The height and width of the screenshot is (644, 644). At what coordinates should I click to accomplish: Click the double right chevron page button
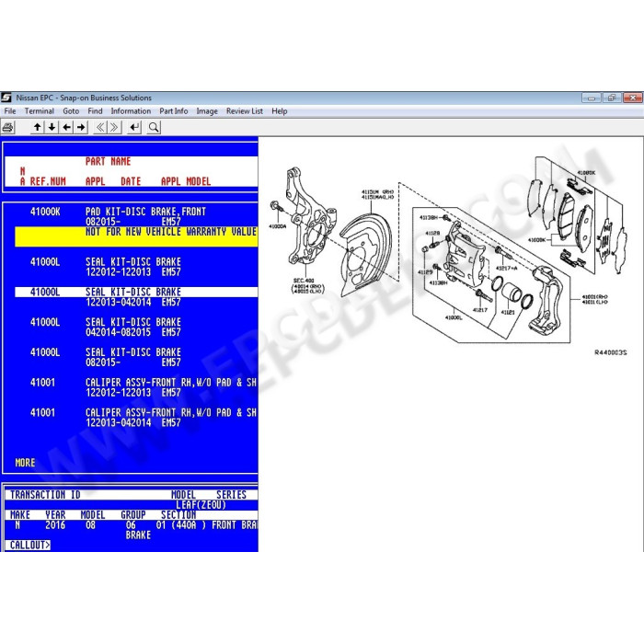(115, 127)
